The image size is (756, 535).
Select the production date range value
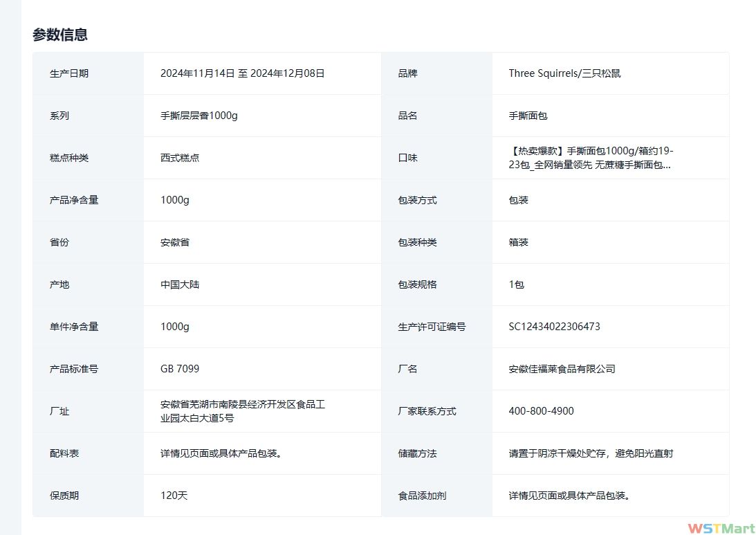[242, 73]
